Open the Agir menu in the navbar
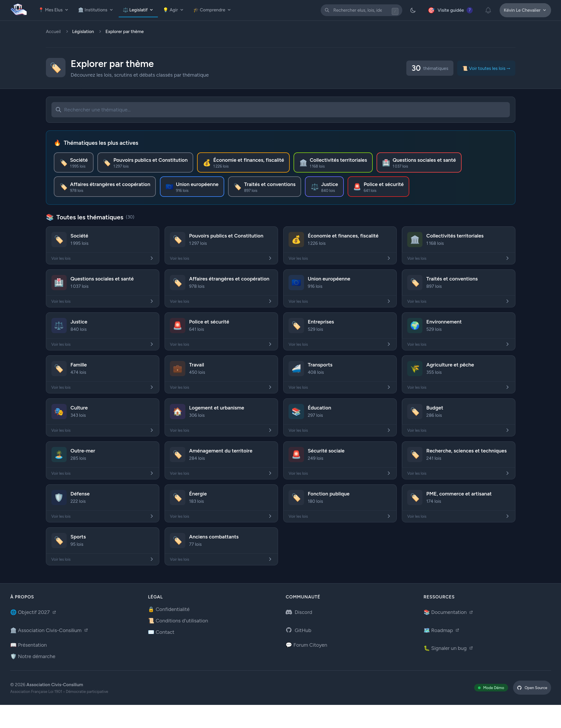 click(x=173, y=10)
